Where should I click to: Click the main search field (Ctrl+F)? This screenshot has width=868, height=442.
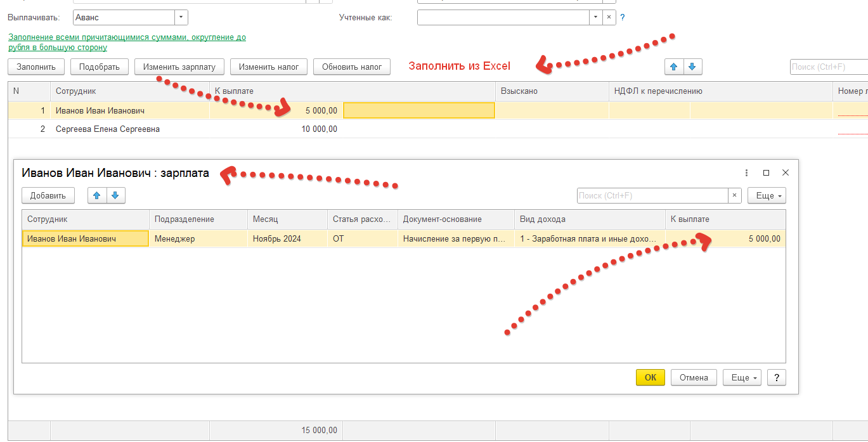click(828, 67)
